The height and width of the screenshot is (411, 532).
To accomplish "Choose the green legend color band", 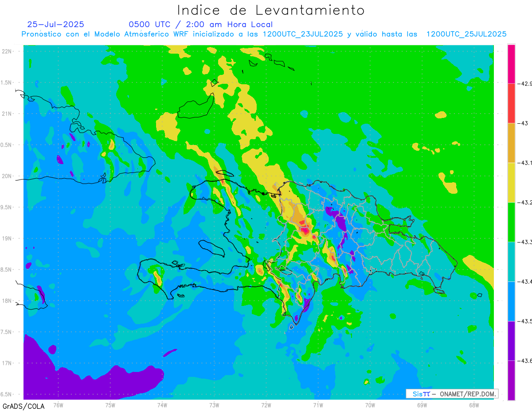I will click(511, 222).
